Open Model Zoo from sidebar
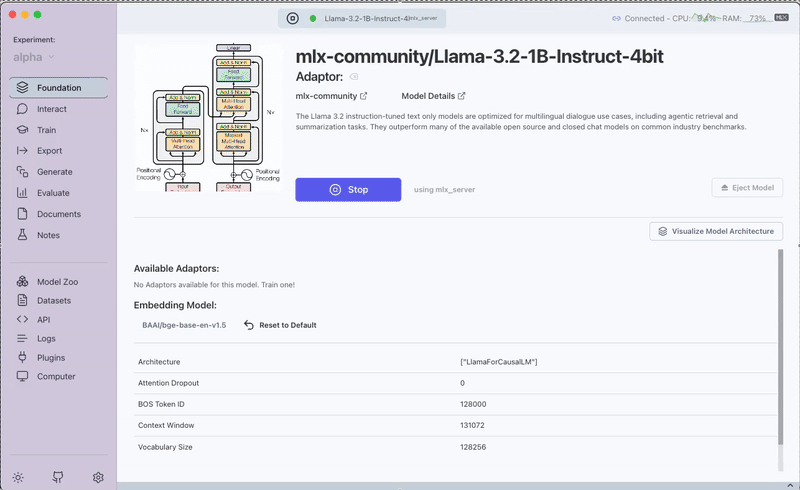Image resolution: width=800 pixels, height=490 pixels. click(57, 282)
